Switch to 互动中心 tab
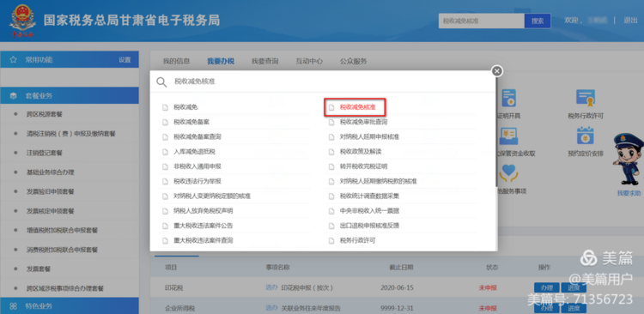The width and height of the screenshot is (644, 314). pyautogui.click(x=309, y=61)
